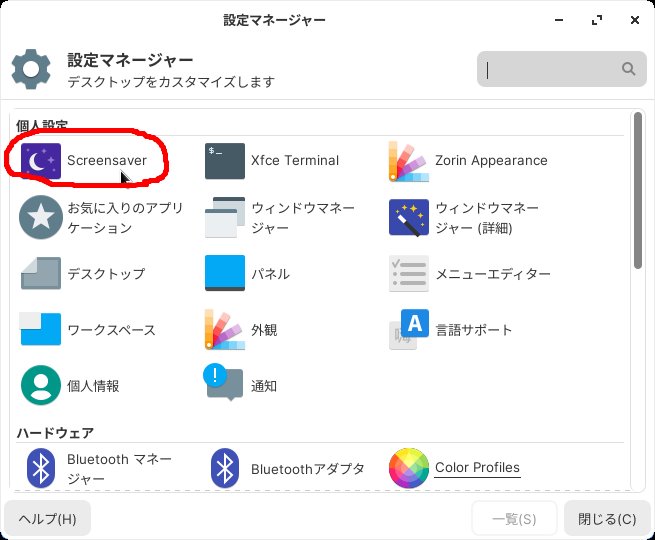The height and width of the screenshot is (540, 655).
Task: Open お気に入りのアプリケーション star icon
Action: click(x=41, y=217)
